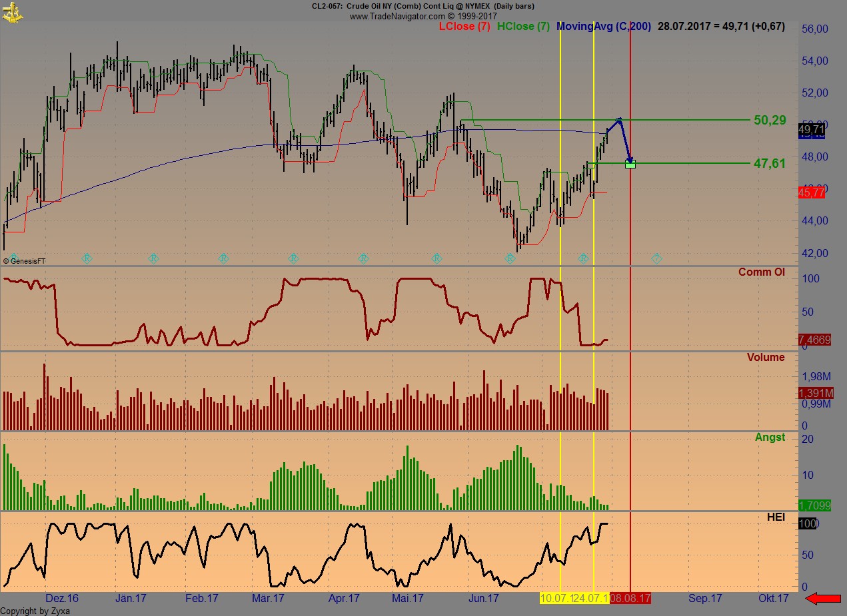Click the black 100 HEI value tag
Viewport: 847px width, 616px height.
[808, 524]
